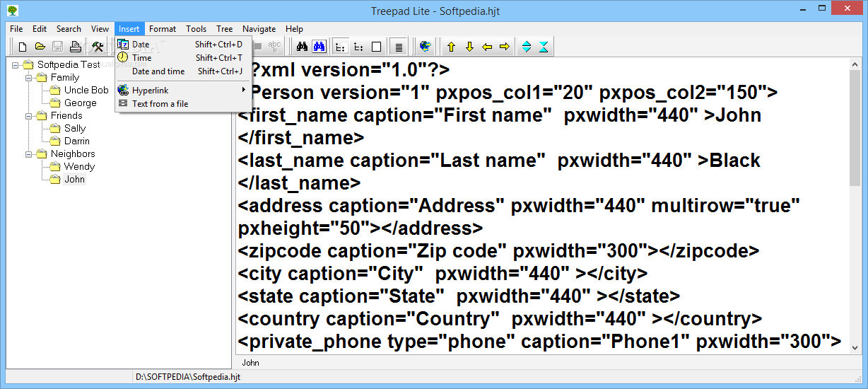Open the Search menu

[x=69, y=29]
